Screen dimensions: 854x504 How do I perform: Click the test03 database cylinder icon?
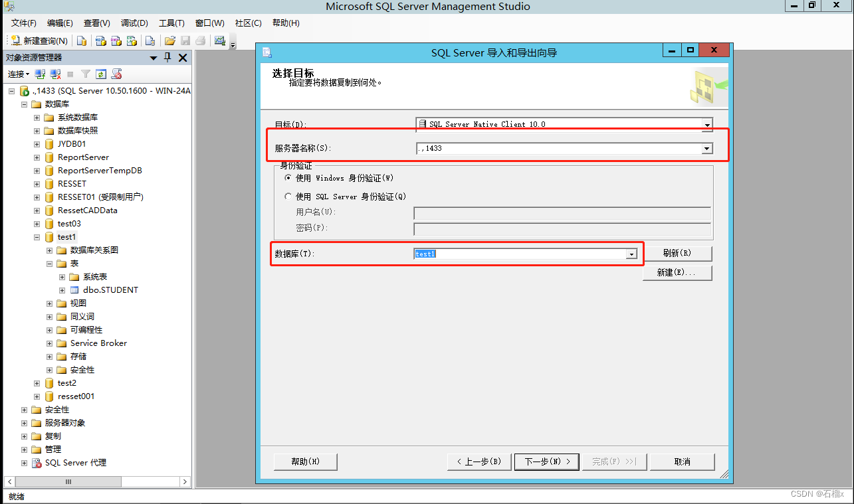[x=49, y=224]
